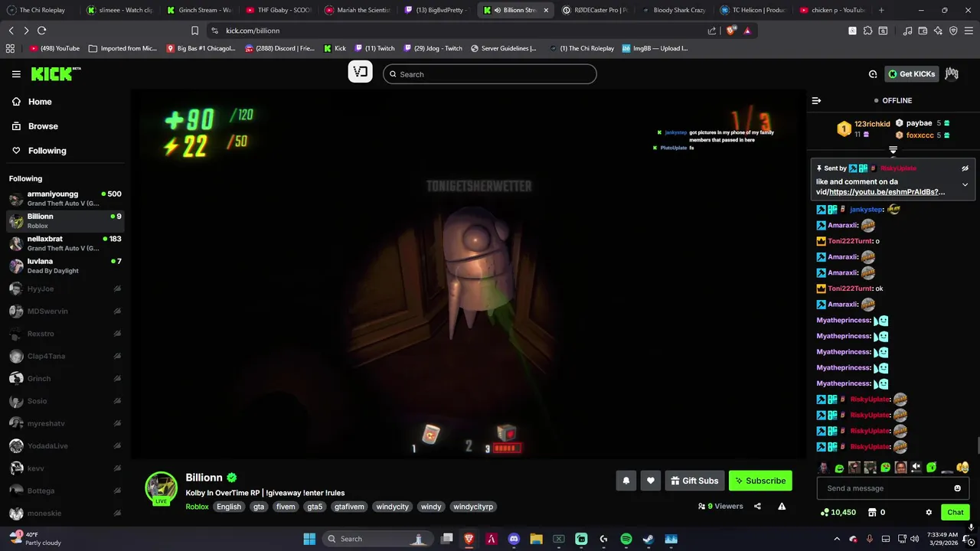Reload the page in browser toolbar
The image size is (980, 551).
41,31
